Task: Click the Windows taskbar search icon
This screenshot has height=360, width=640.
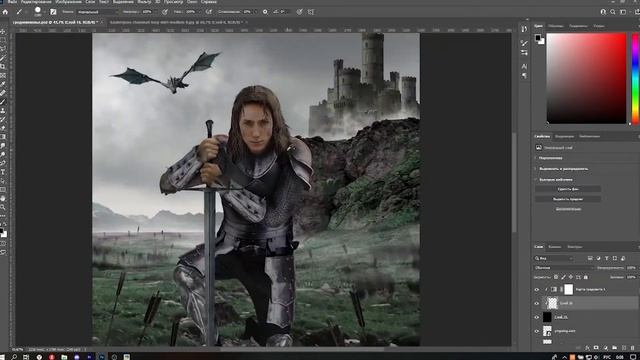Action: click(x=14, y=357)
